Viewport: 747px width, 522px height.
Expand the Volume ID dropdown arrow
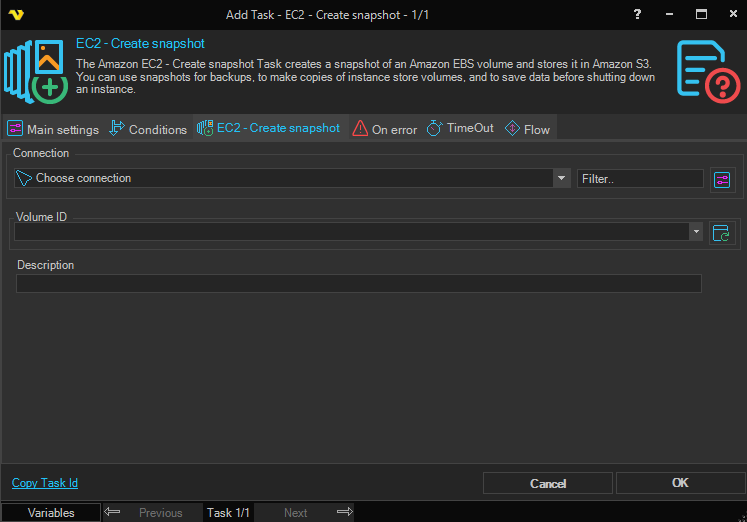(696, 232)
